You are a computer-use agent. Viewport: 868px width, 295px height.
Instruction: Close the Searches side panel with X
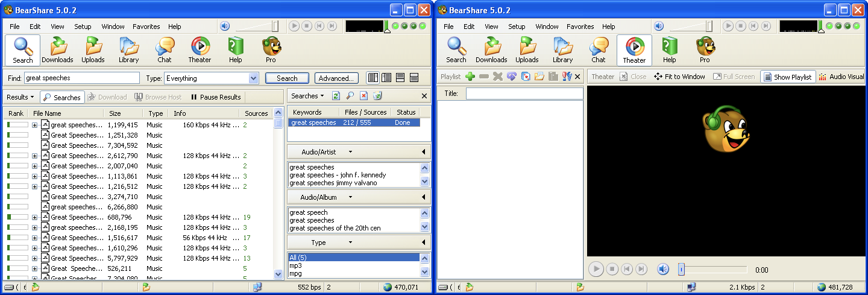(x=424, y=96)
